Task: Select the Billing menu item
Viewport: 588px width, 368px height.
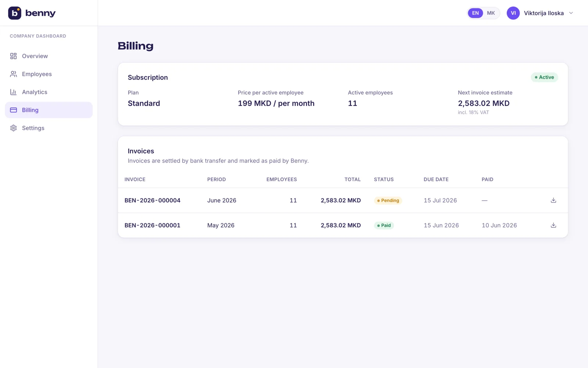Action: tap(49, 110)
